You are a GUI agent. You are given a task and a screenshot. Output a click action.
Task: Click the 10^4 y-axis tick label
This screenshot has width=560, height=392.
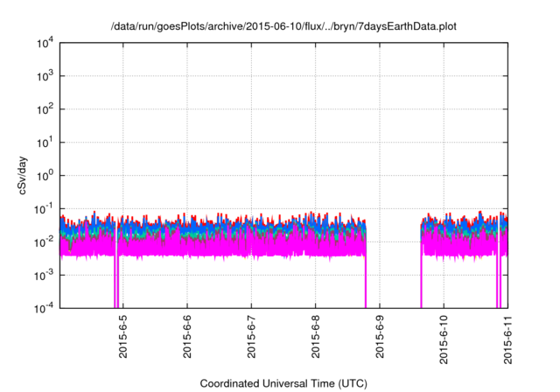pos(45,44)
